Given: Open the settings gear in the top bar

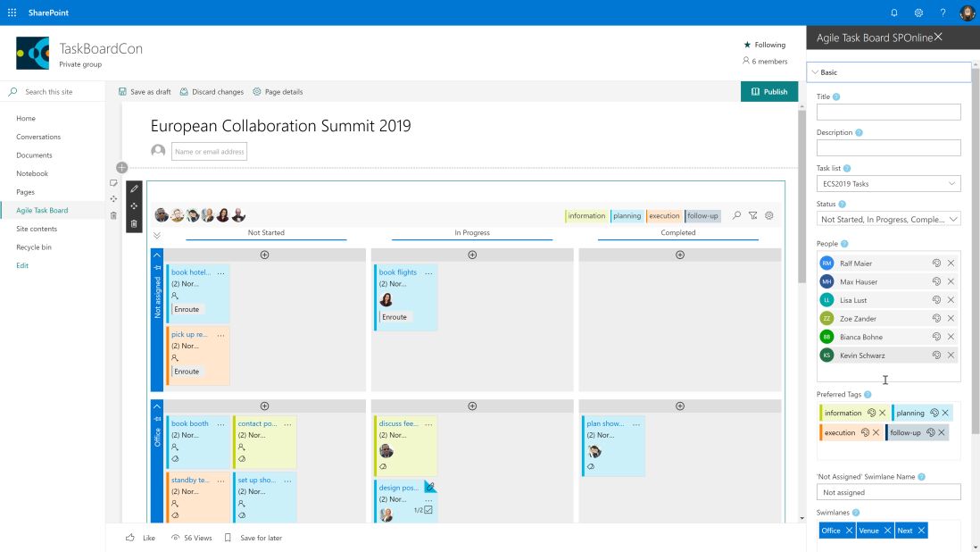Looking at the screenshot, I should [x=918, y=13].
